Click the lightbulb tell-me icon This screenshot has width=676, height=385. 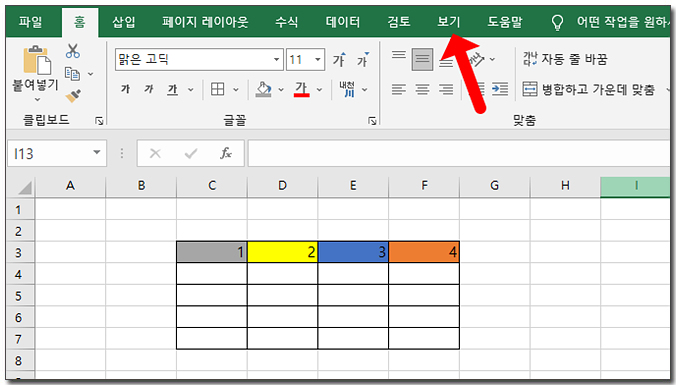[x=557, y=22]
